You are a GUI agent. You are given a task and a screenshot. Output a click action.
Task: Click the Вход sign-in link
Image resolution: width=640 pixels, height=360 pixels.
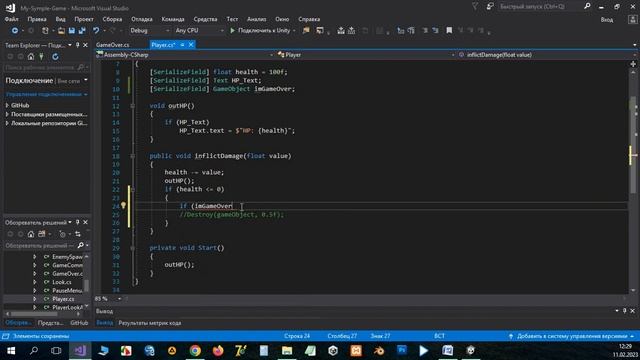click(607, 20)
